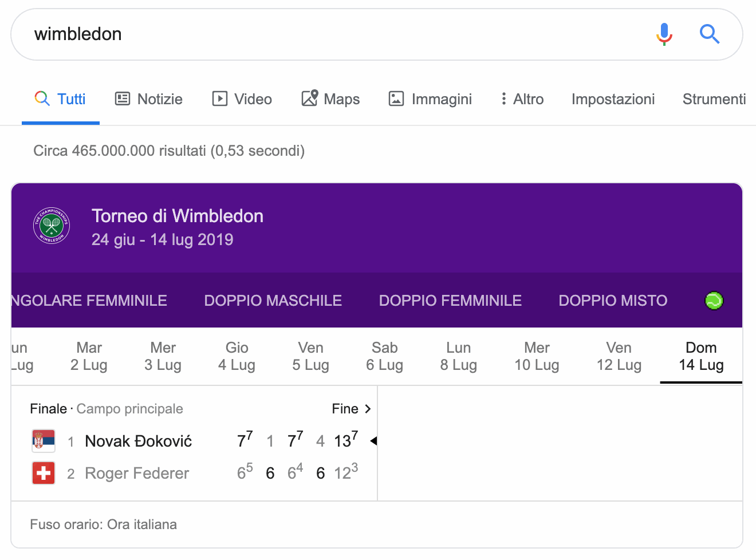This screenshot has width=756, height=560.
Task: Select date Mer 10 Lug
Action: (537, 356)
